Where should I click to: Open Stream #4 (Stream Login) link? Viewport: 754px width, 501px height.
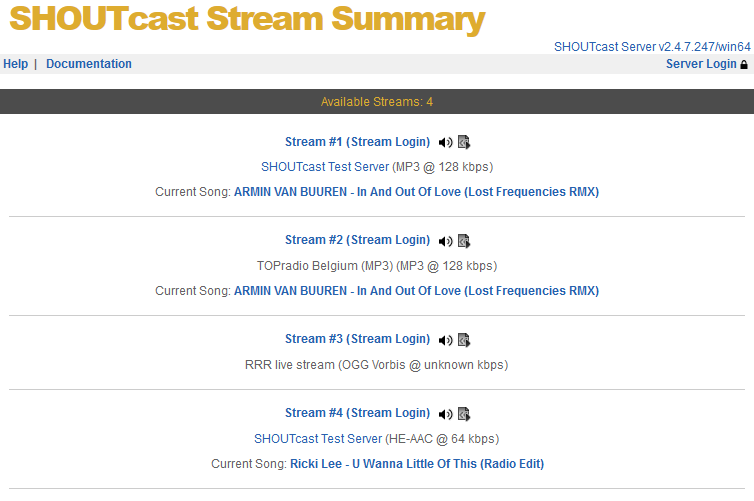coord(357,413)
